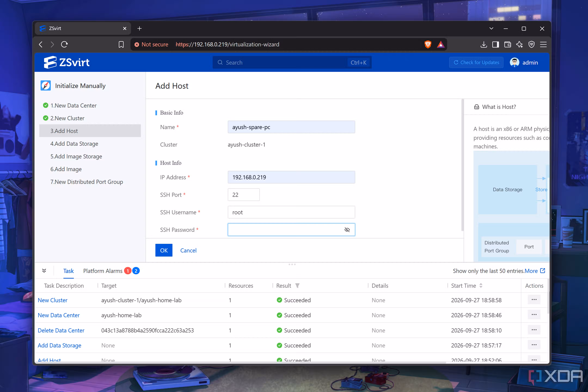Viewport: 588px width, 392px height.
Task: Click the OK button
Action: click(164, 250)
